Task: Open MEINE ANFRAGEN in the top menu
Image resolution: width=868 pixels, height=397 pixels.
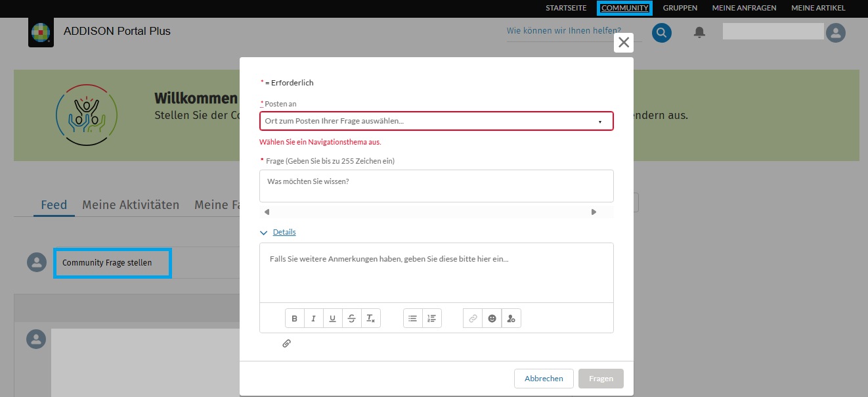Action: (x=745, y=8)
